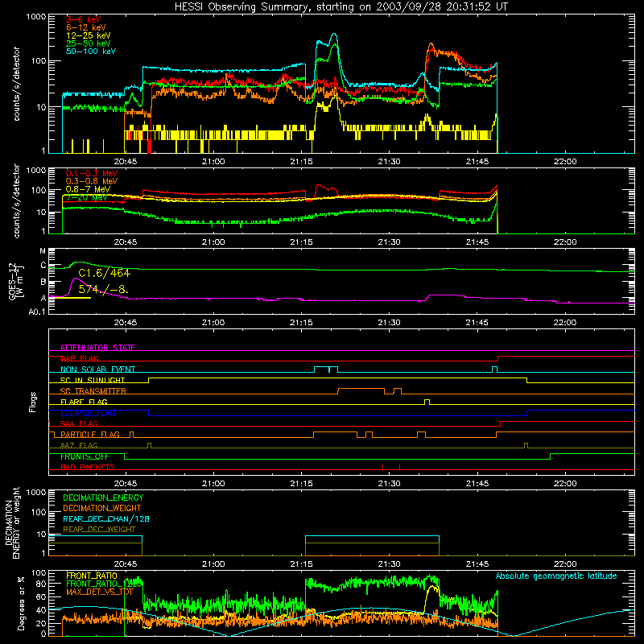Viewport: 644px width, 644px height.
Task: Click the SC_IN_SUNLIGHT flag label
Action: [93, 380]
